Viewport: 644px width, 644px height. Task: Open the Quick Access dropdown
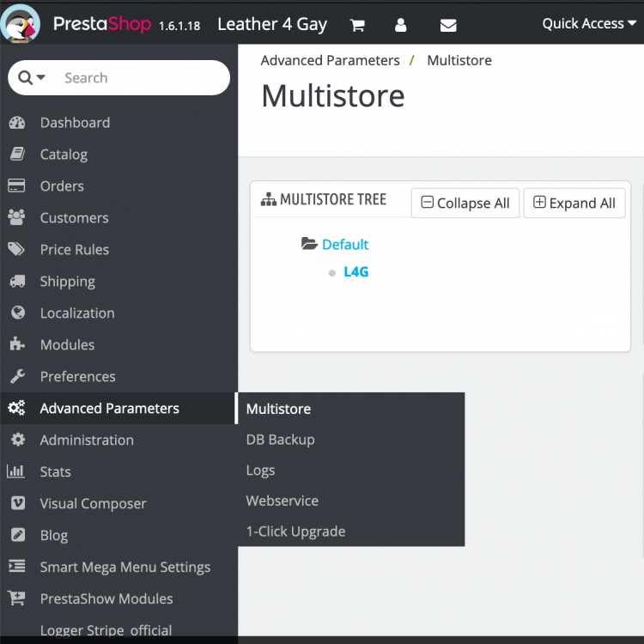pyautogui.click(x=589, y=23)
